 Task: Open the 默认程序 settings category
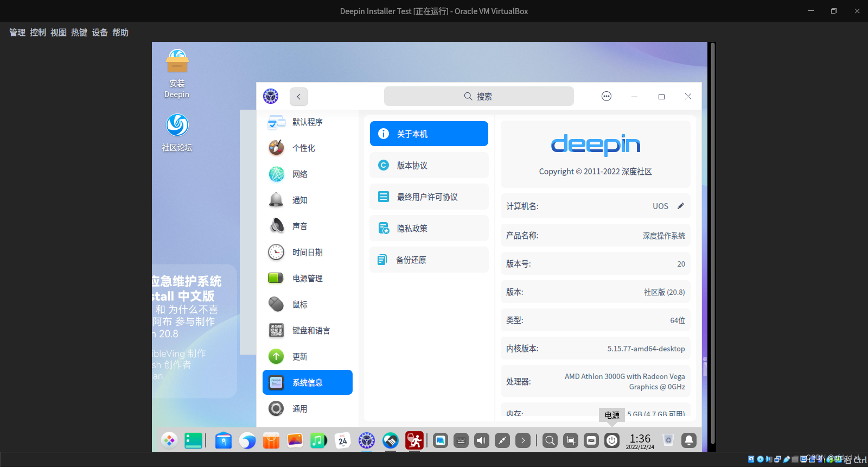coord(308,122)
